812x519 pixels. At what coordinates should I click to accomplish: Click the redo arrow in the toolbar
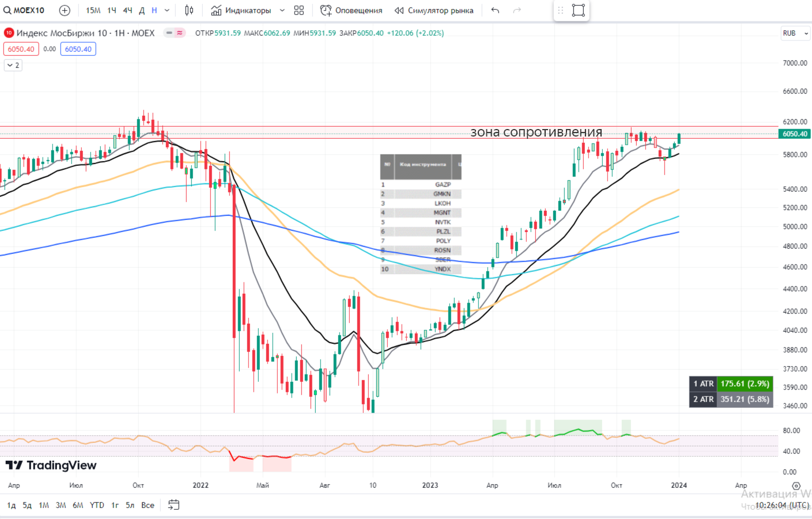517,10
